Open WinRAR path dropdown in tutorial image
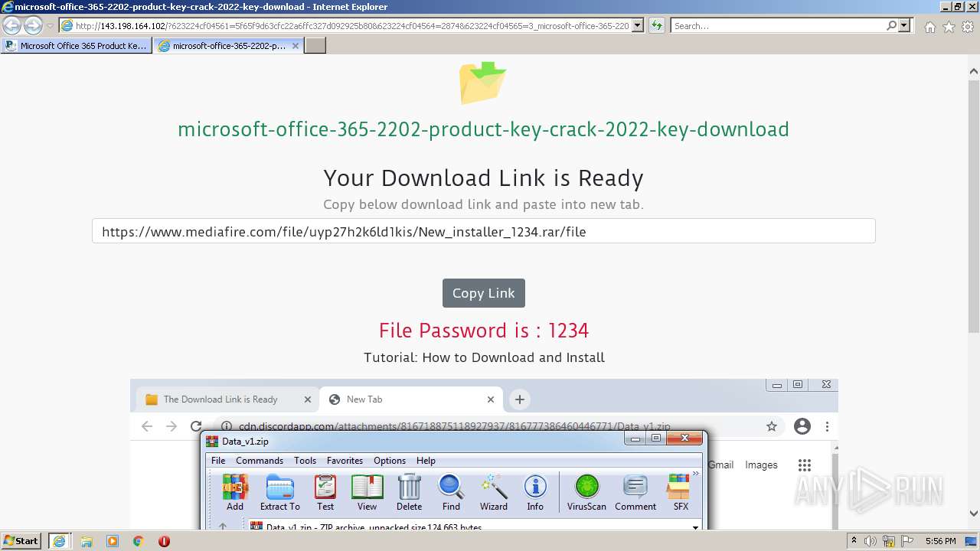980x551 pixels. pyautogui.click(x=695, y=527)
